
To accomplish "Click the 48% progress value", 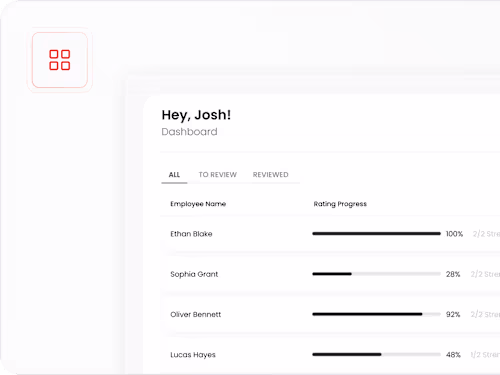I will pos(453,355).
